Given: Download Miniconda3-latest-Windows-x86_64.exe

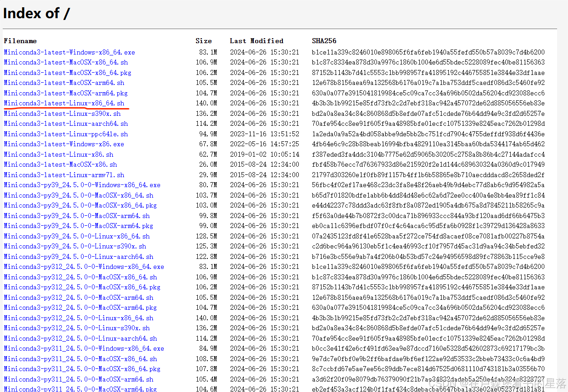Looking at the screenshot, I should [x=70, y=52].
